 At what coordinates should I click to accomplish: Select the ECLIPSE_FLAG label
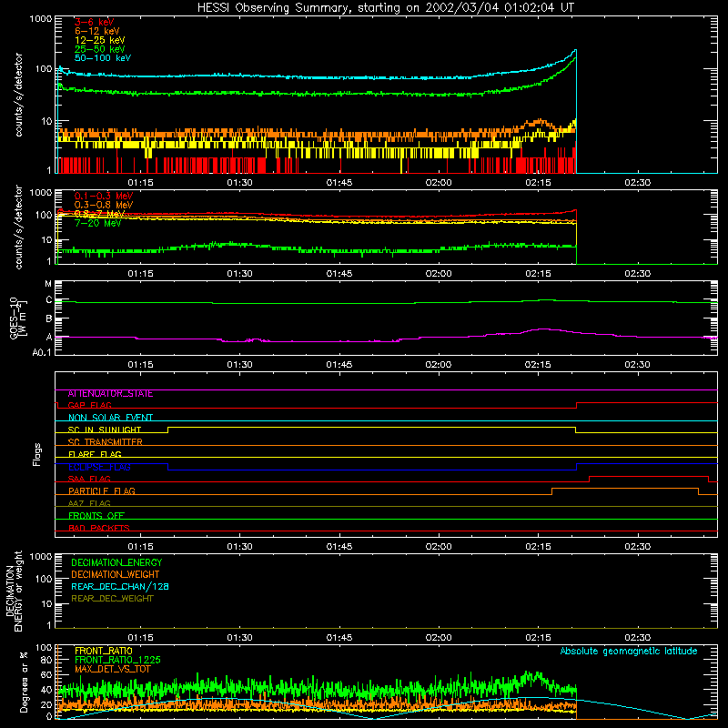click(x=99, y=467)
